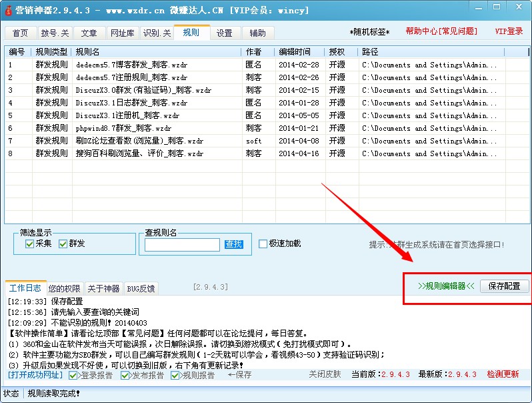Close the 营销神器 window
This screenshot has height=403, width=532.
coord(519,7)
